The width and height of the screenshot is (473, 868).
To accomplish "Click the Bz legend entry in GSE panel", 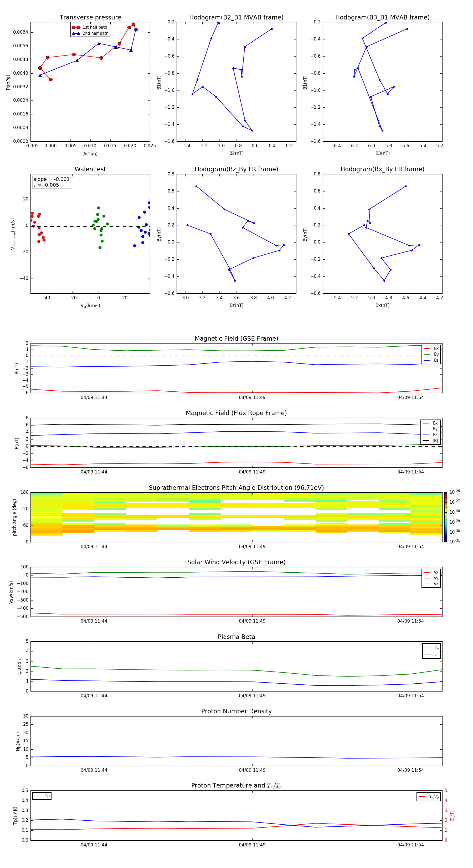I will [431, 361].
